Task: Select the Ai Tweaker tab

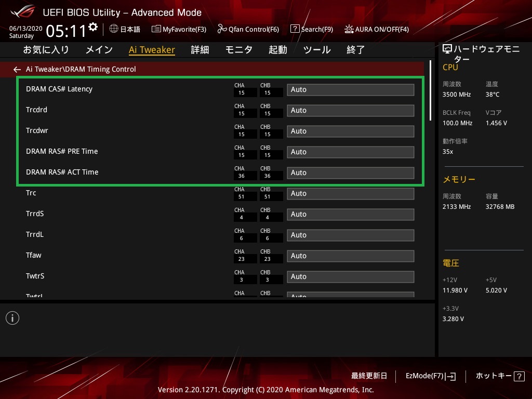Action: (152, 50)
